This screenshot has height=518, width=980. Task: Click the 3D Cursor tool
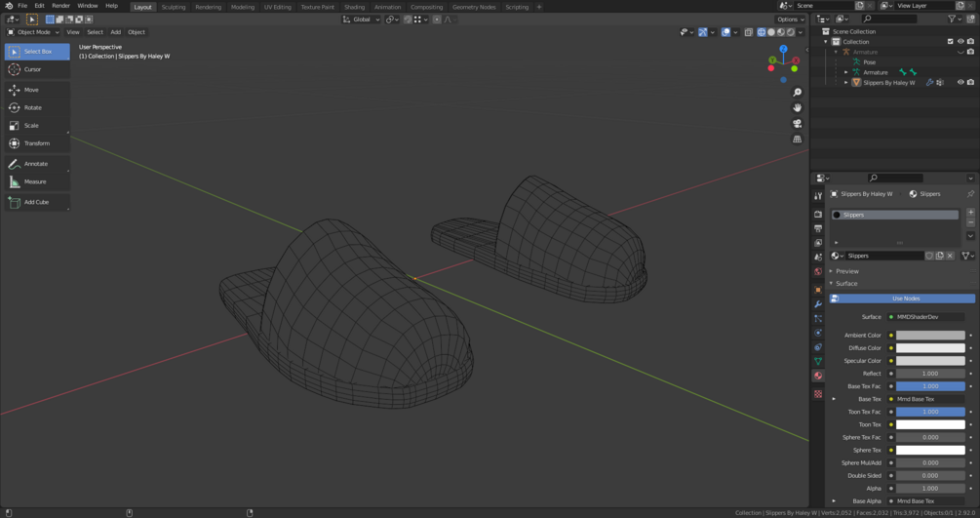36,69
